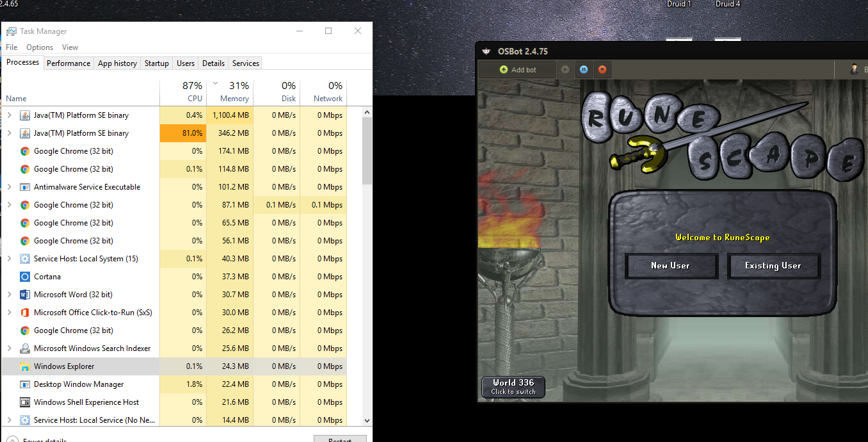
Task: Click the sort arrow above the Memory column
Action: [x=215, y=83]
